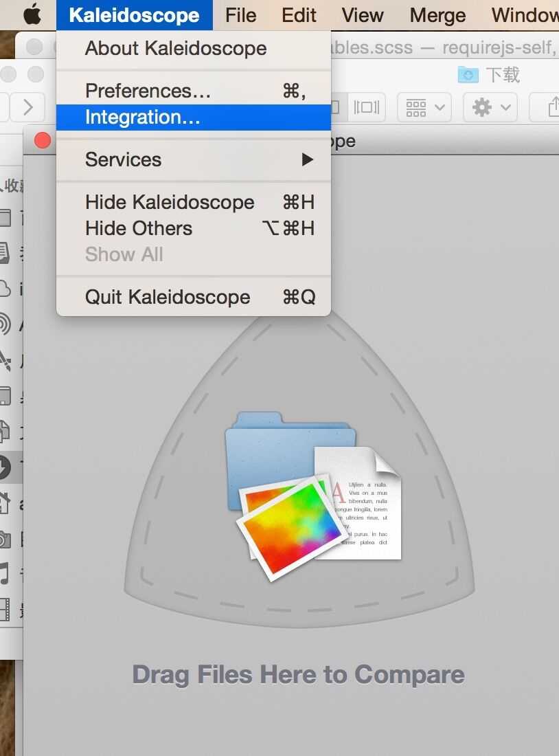Select the Integration… menu entry
The width and height of the screenshot is (559, 756).
pos(194,117)
